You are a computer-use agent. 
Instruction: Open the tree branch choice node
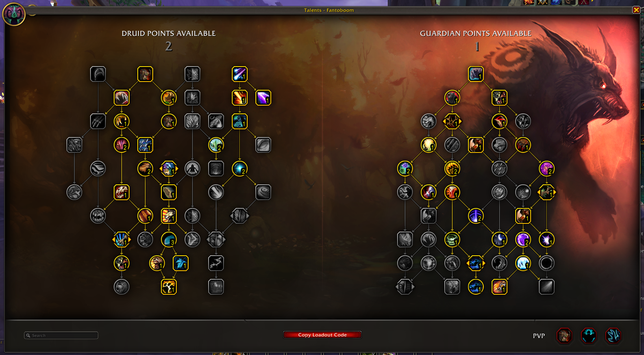[x=547, y=192]
